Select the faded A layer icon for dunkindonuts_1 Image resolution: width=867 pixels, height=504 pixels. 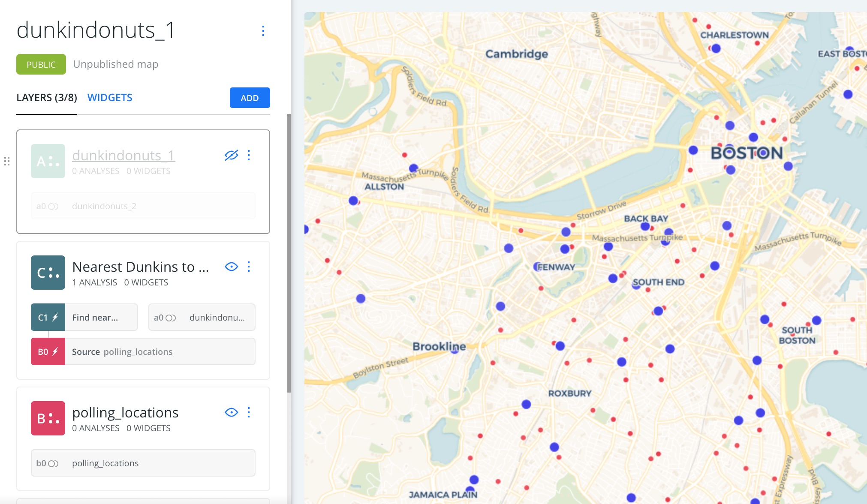coord(48,161)
